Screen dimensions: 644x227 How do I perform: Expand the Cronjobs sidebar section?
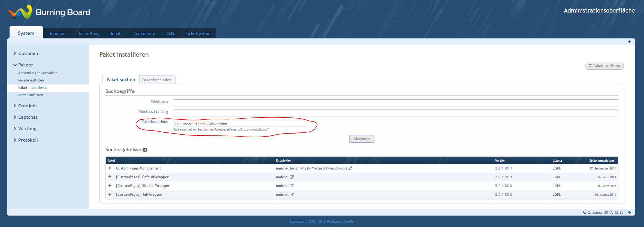pos(28,106)
